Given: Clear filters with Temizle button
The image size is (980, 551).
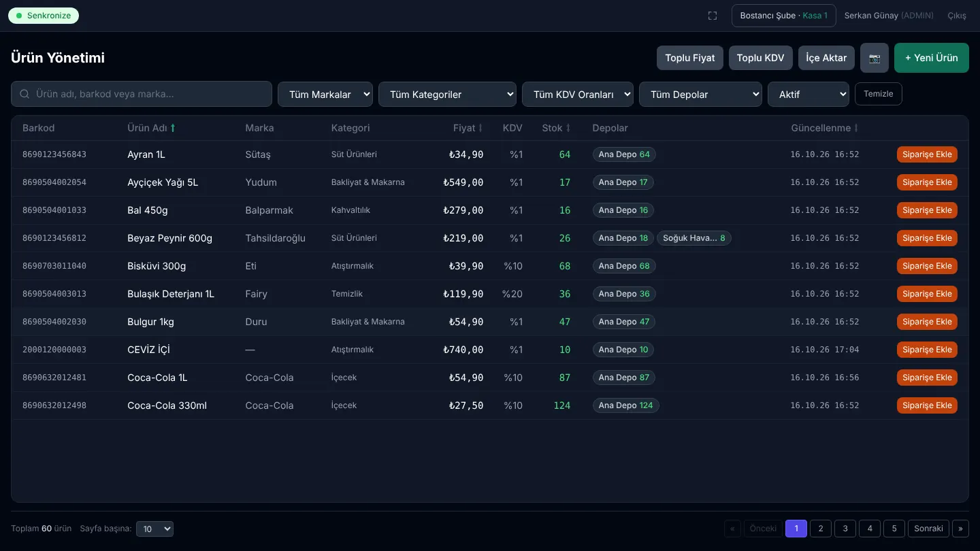Looking at the screenshot, I should [x=879, y=94].
